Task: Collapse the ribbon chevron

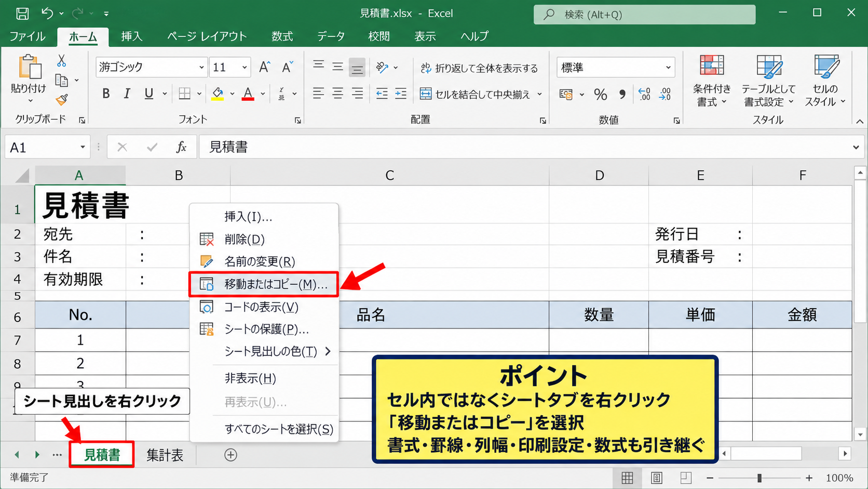Action: [x=860, y=121]
